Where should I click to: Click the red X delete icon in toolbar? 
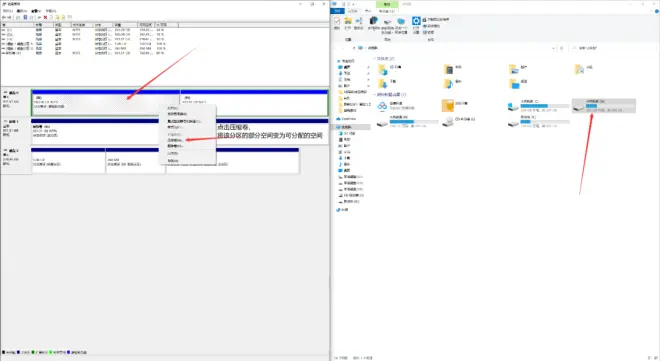click(x=45, y=17)
